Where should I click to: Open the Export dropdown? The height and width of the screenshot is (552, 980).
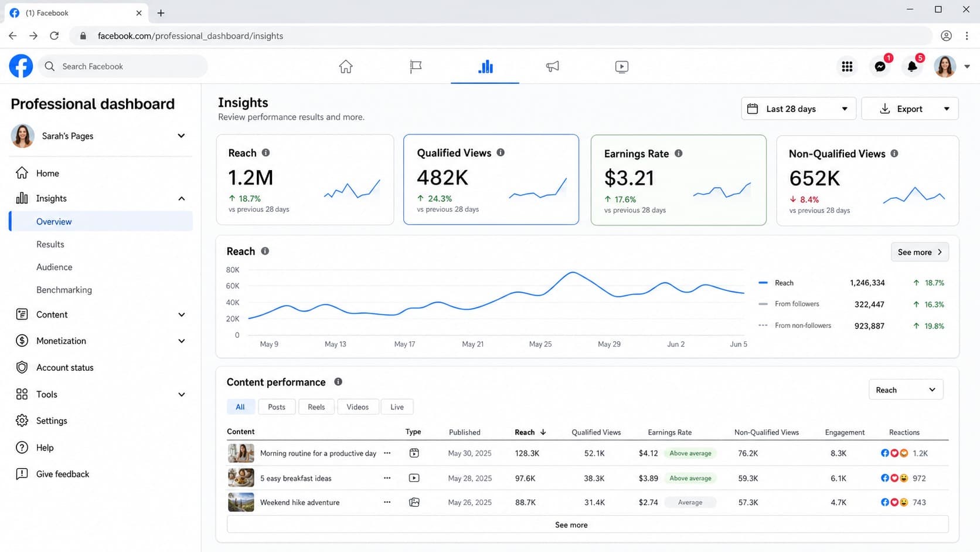[x=910, y=109]
